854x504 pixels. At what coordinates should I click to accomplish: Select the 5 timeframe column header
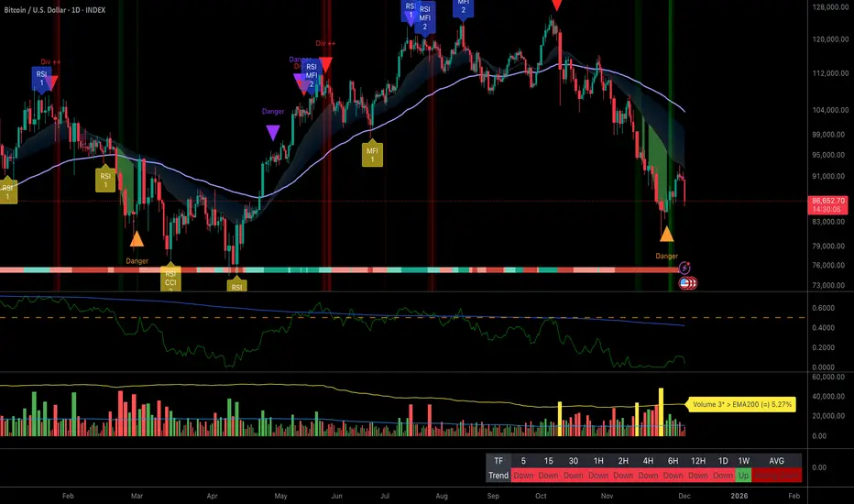(523, 461)
